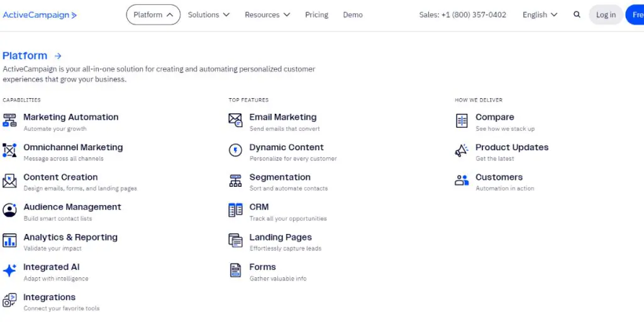Go to ActiveCampaign home via logo

click(x=40, y=15)
